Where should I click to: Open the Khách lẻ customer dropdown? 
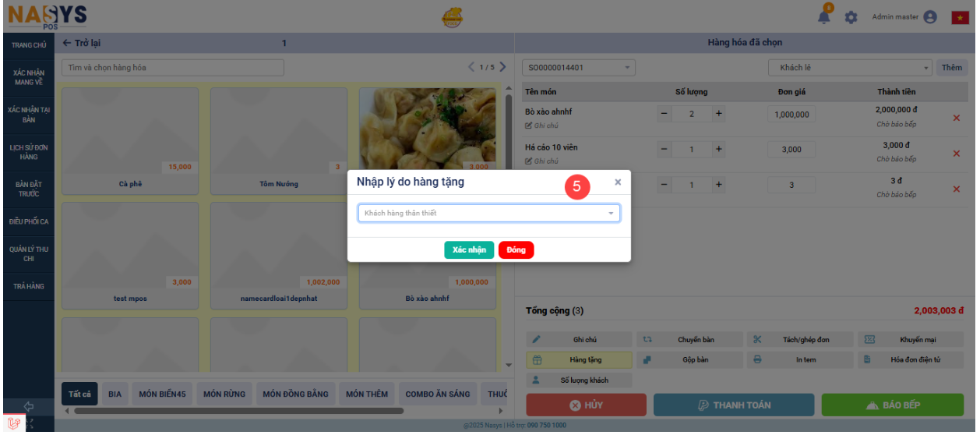coord(850,68)
